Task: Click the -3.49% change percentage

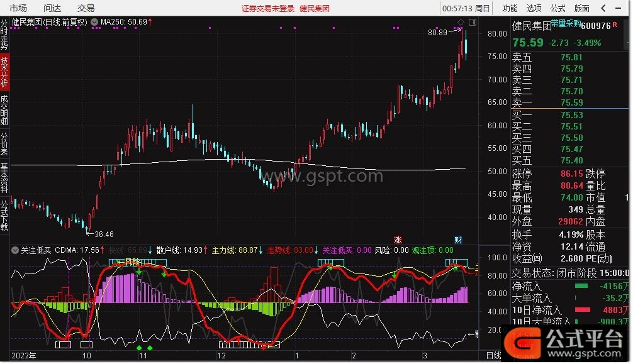Action: click(x=588, y=43)
